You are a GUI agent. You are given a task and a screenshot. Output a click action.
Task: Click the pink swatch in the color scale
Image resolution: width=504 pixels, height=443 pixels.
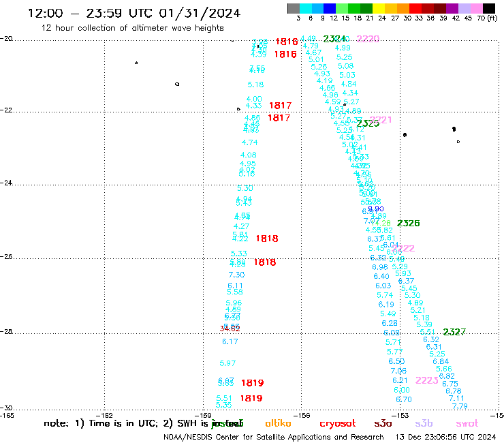pyautogui.click(x=477, y=8)
